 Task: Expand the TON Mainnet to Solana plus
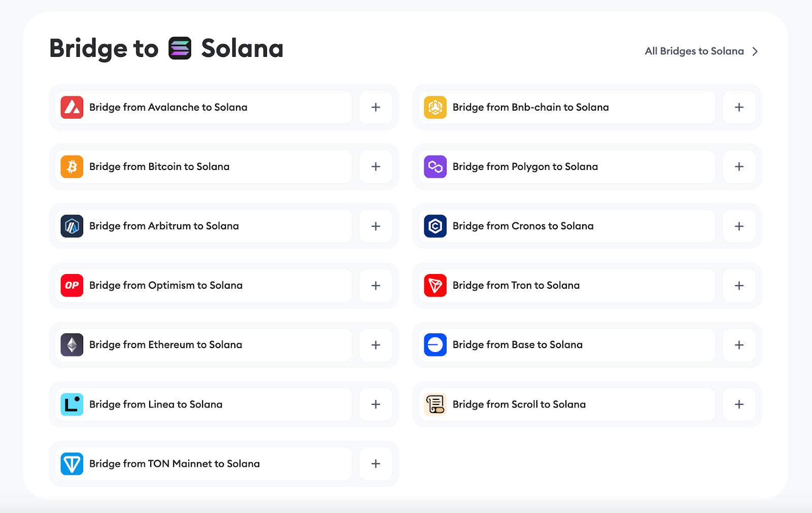[x=376, y=464]
